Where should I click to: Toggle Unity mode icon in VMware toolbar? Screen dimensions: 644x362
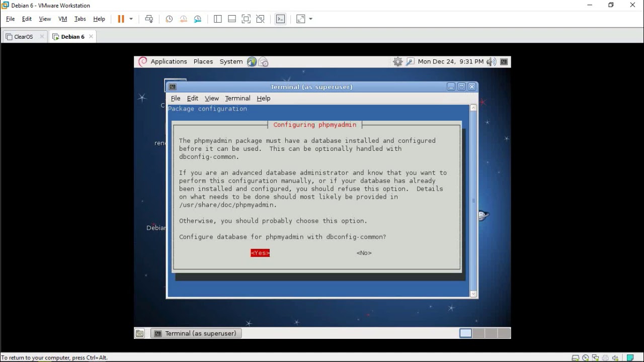point(260,19)
